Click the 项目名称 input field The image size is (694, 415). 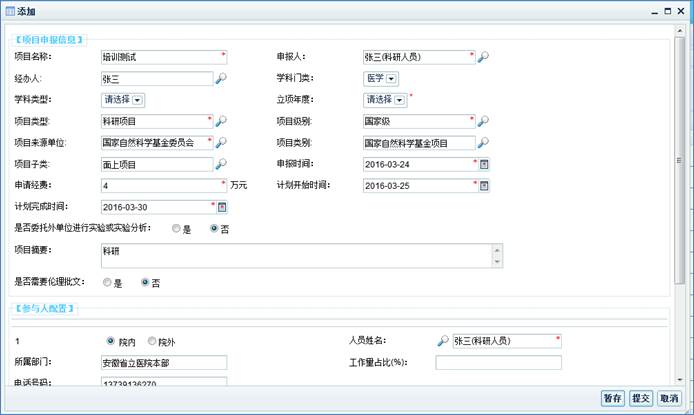point(160,57)
